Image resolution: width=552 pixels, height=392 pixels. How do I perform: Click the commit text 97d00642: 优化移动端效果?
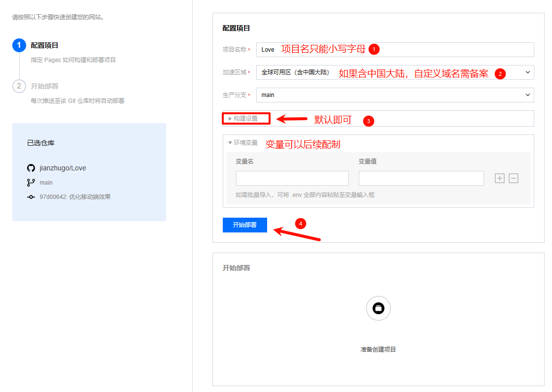[75, 197]
